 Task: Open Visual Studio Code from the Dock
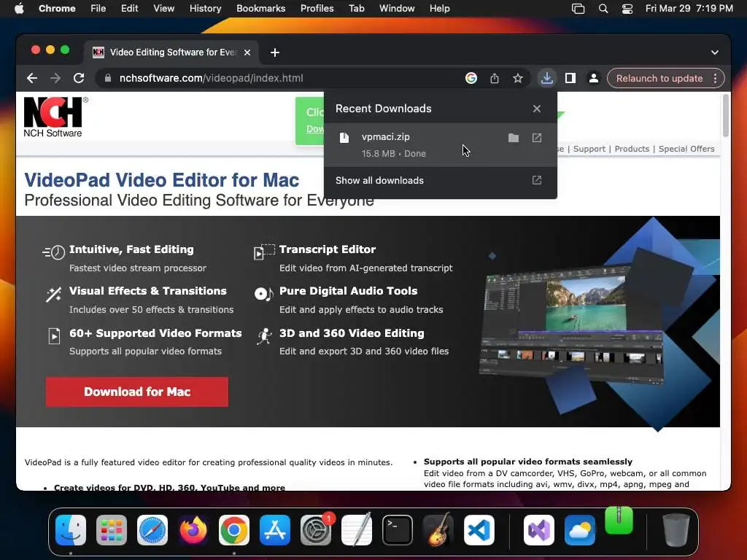pyautogui.click(x=479, y=530)
